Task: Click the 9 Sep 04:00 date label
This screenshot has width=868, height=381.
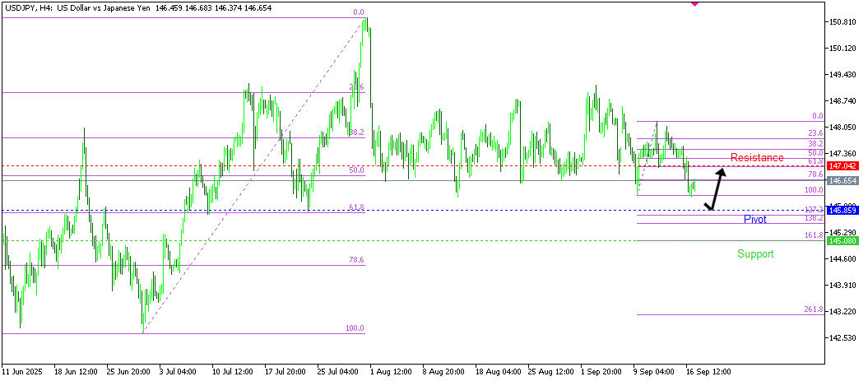Action: tap(655, 371)
